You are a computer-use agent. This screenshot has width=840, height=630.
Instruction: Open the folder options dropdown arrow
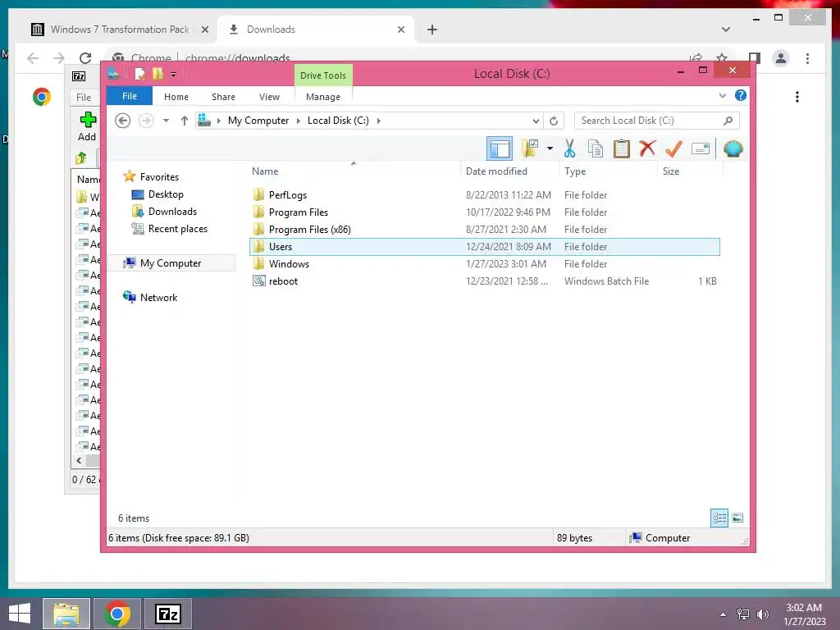click(550, 148)
